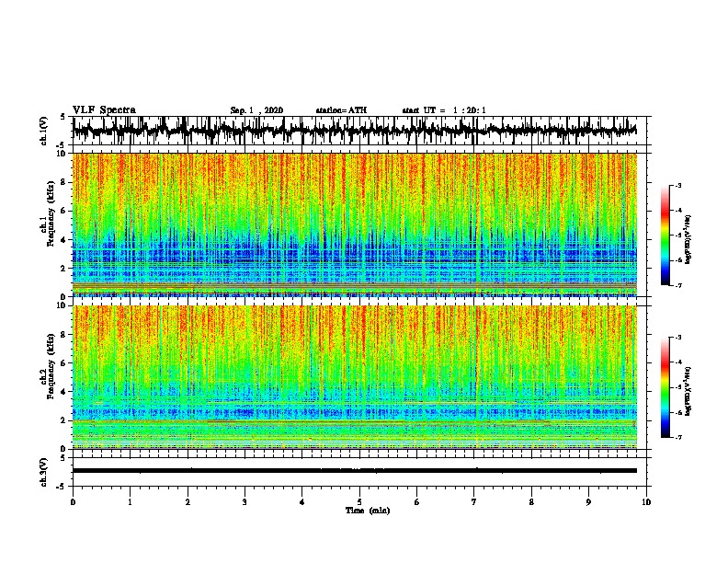Click the 6 kHz tick of ch.1 spectrogram
The image size is (728, 563).
click(x=64, y=212)
